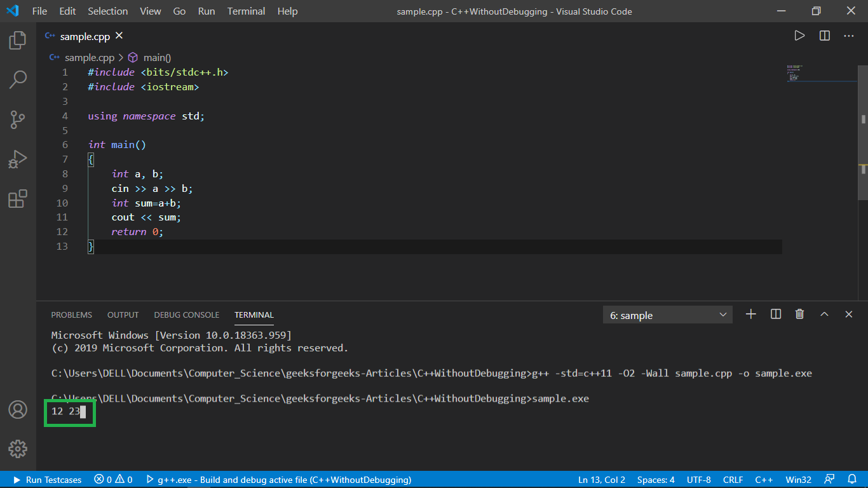Click the text 'using namespace std;'
The height and width of the screenshot is (488, 868).
[147, 116]
